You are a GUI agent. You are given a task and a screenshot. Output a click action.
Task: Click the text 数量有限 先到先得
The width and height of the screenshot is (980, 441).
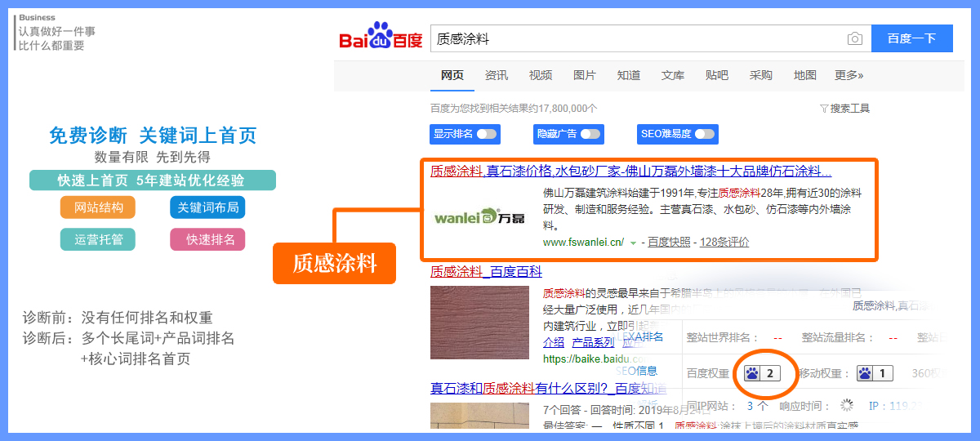pos(153,157)
